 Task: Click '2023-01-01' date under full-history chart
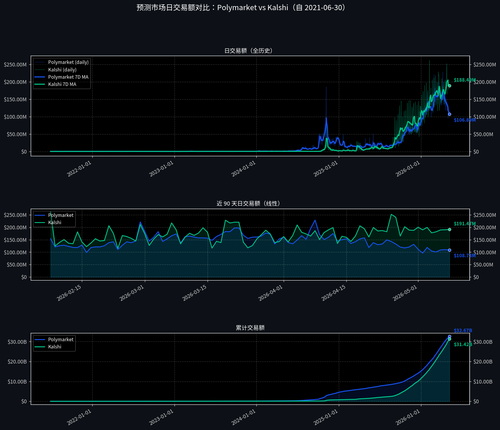tap(161, 169)
